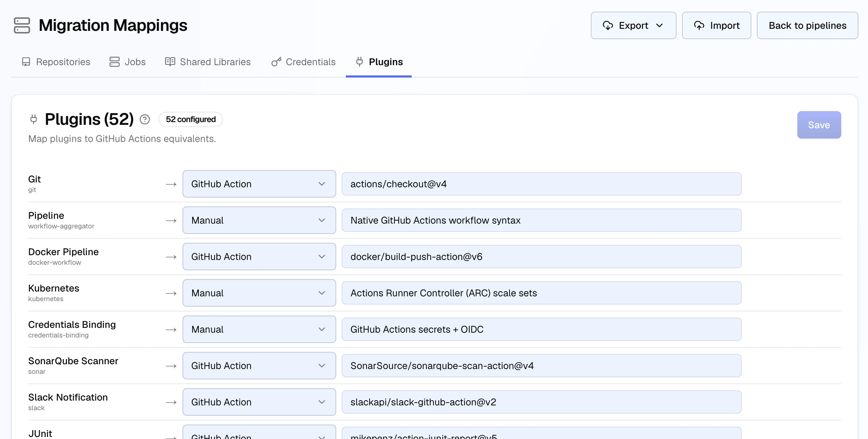Edit the Actions Runner Controller (ARC) field
This screenshot has width=868, height=439.
(x=541, y=293)
